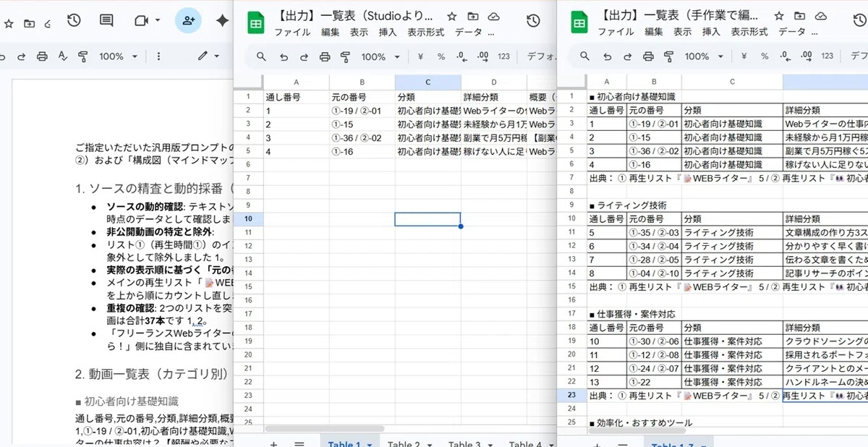
Task: Select row 23 header in the 手作業 spreadsheet
Action: pos(571,396)
